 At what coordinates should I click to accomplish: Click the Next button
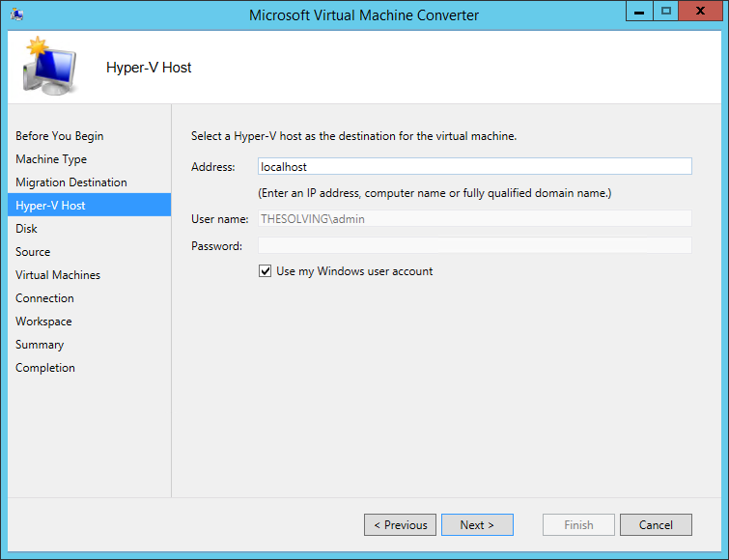coord(477,524)
